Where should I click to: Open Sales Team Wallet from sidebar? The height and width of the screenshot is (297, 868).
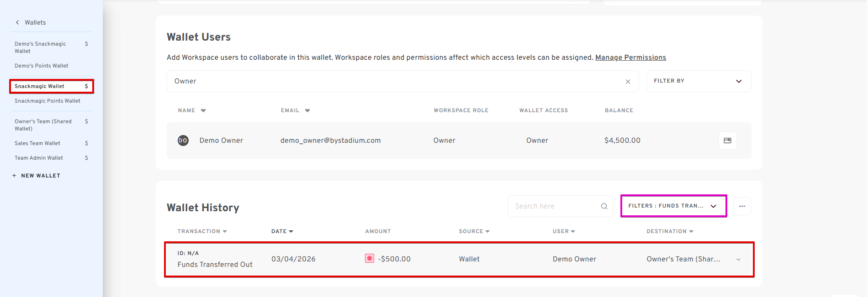tap(37, 143)
